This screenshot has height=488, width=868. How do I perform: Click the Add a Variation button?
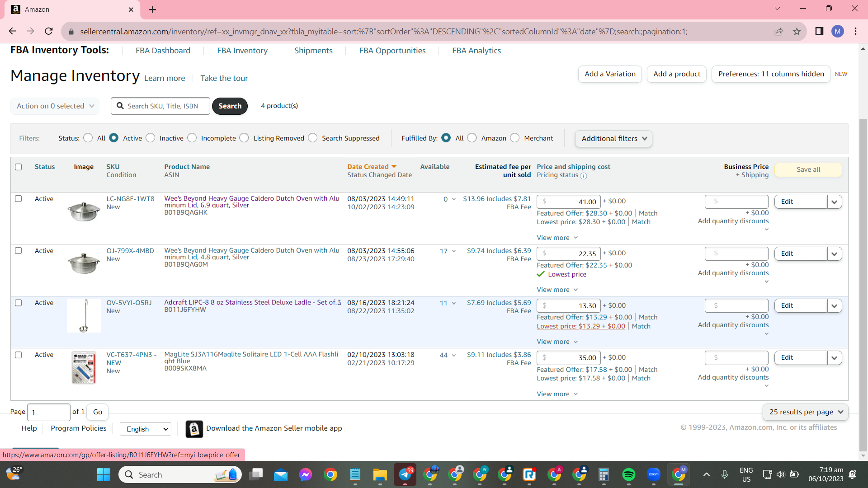pyautogui.click(x=610, y=74)
